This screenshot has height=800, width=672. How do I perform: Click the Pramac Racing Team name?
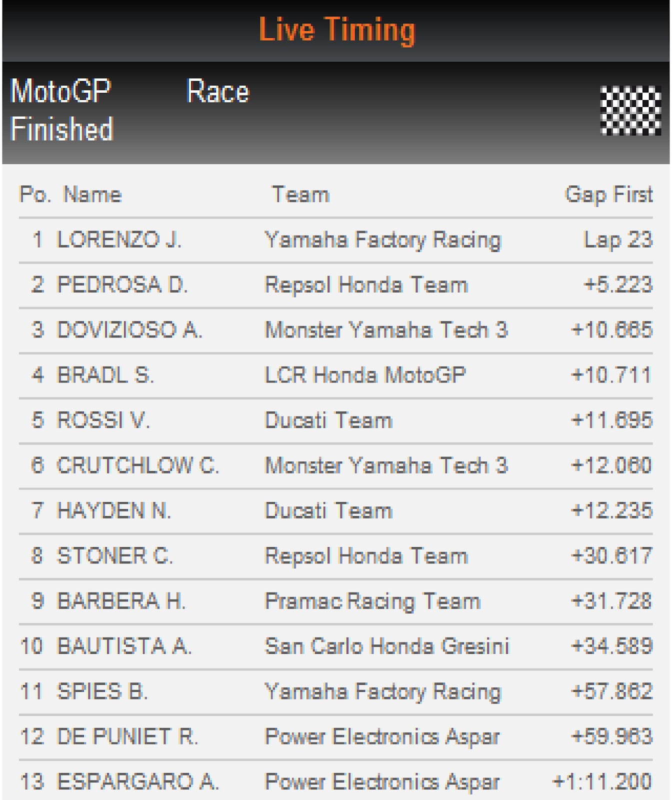(372, 601)
